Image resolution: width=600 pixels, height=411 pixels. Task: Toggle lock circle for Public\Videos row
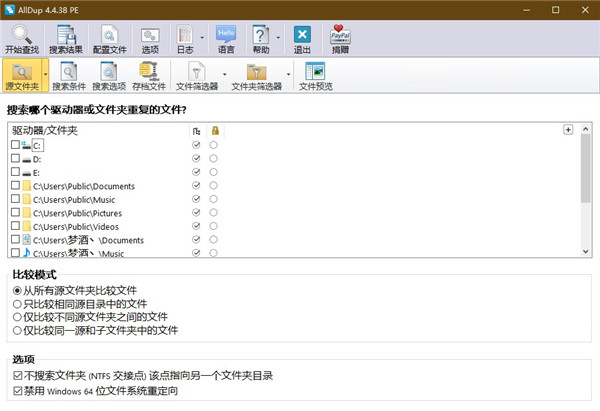pyautogui.click(x=214, y=226)
